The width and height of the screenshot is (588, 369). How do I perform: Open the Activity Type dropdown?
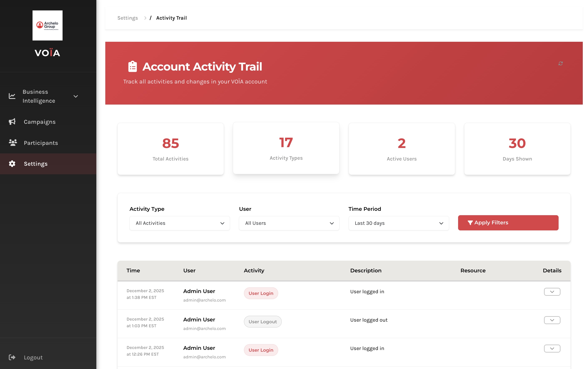[x=179, y=223]
